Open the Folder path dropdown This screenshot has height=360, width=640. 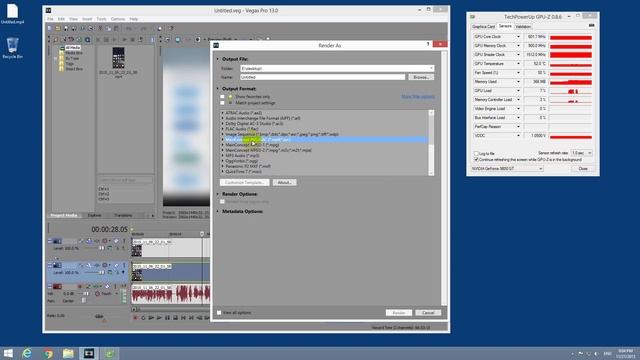431,69
